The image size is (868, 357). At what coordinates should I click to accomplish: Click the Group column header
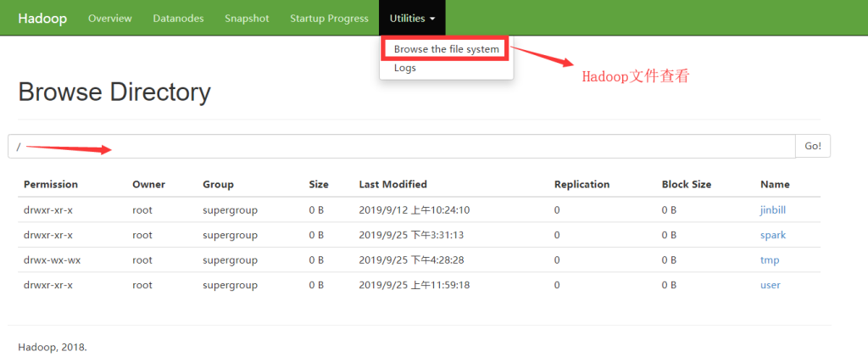click(218, 184)
